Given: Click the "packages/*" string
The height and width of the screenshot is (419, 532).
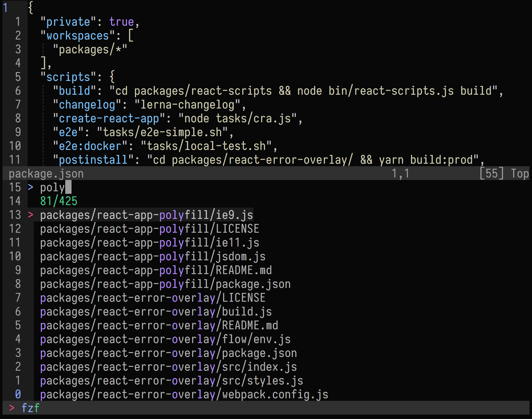Looking at the screenshot, I should (90, 50).
